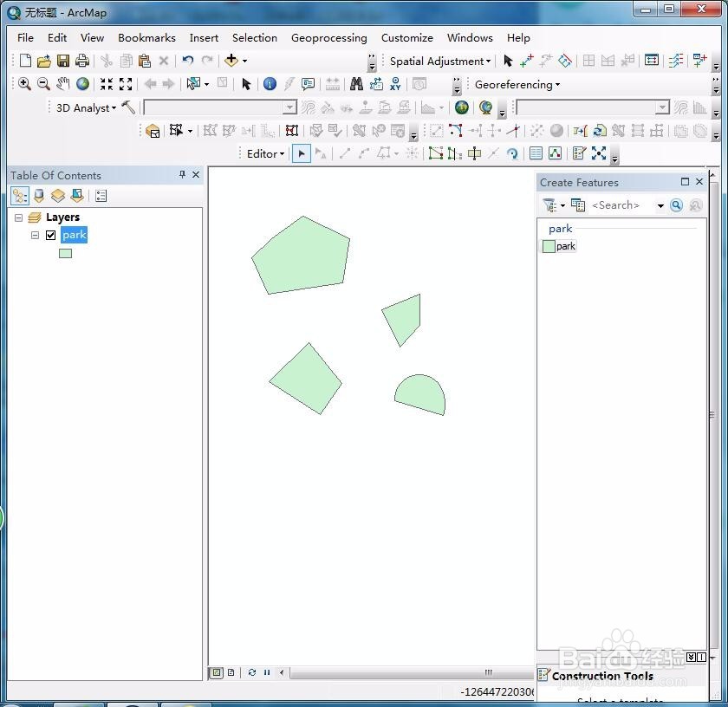Select the Editor Edit Tool arrow
The height and width of the screenshot is (707, 728).
[x=302, y=153]
